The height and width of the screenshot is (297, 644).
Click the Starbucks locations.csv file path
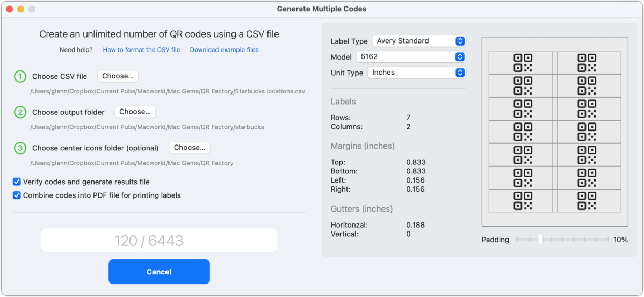point(168,91)
